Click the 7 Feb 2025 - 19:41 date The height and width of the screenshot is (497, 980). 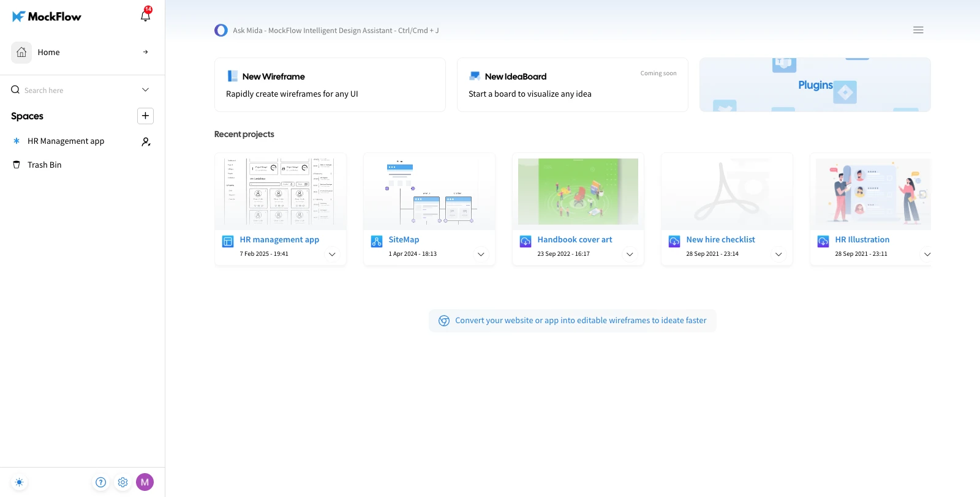pos(264,253)
